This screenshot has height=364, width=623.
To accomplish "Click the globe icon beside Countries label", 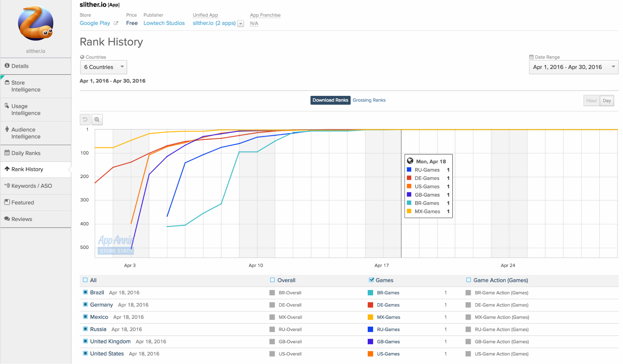I will [x=82, y=57].
